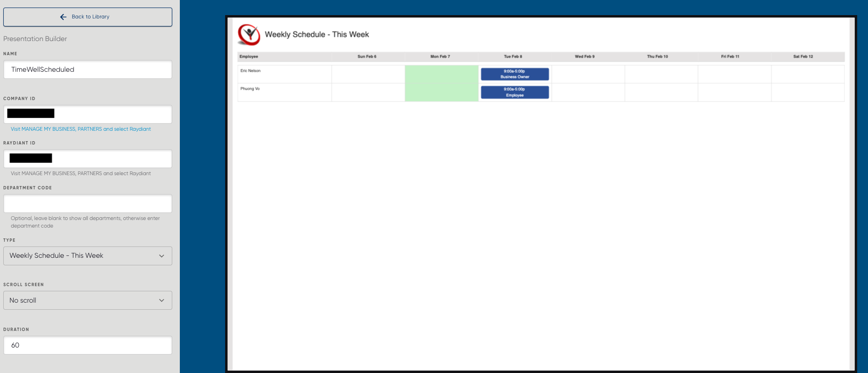
Task: Open the blue Visit MANAGE MY BUSINESS link
Action: point(81,129)
